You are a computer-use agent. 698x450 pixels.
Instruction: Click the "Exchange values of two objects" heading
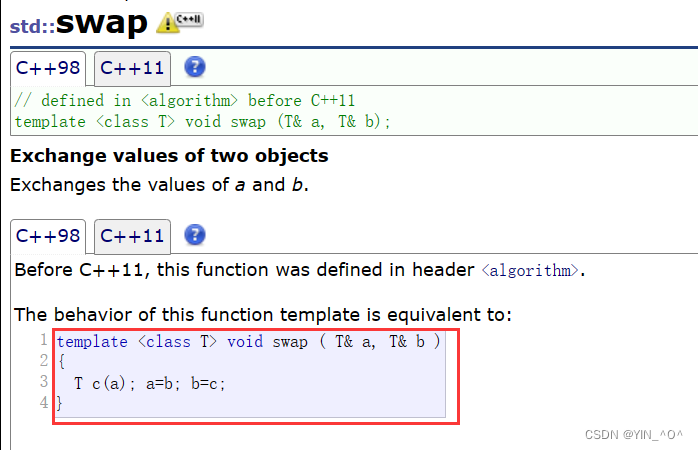tap(169, 156)
